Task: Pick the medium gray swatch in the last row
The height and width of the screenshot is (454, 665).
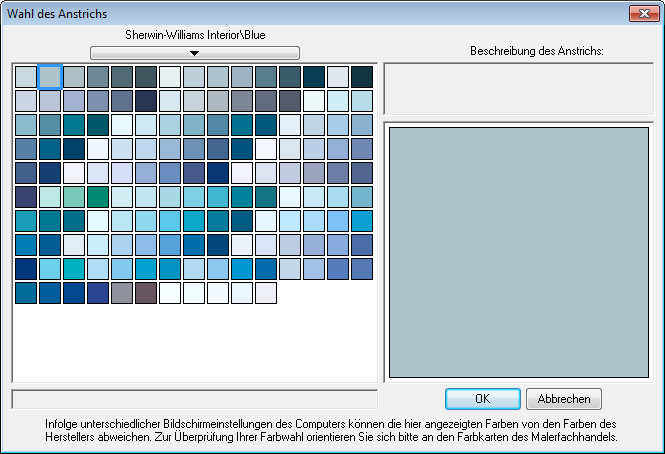Action: 122,293
